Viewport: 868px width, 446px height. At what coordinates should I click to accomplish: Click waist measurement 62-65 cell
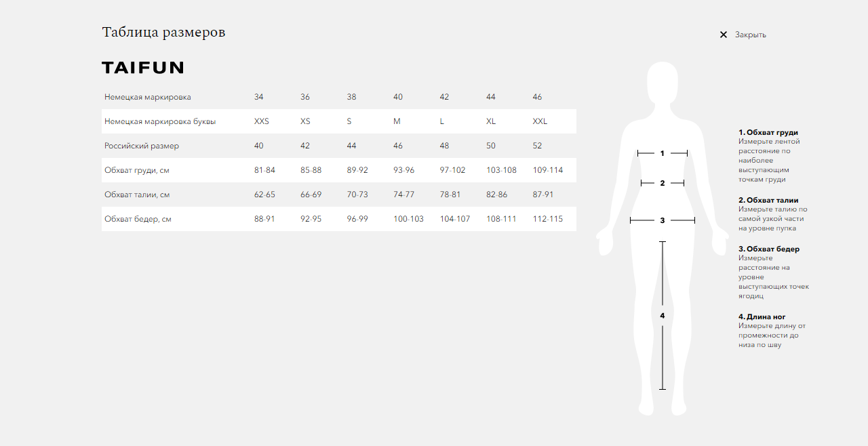[x=264, y=195]
